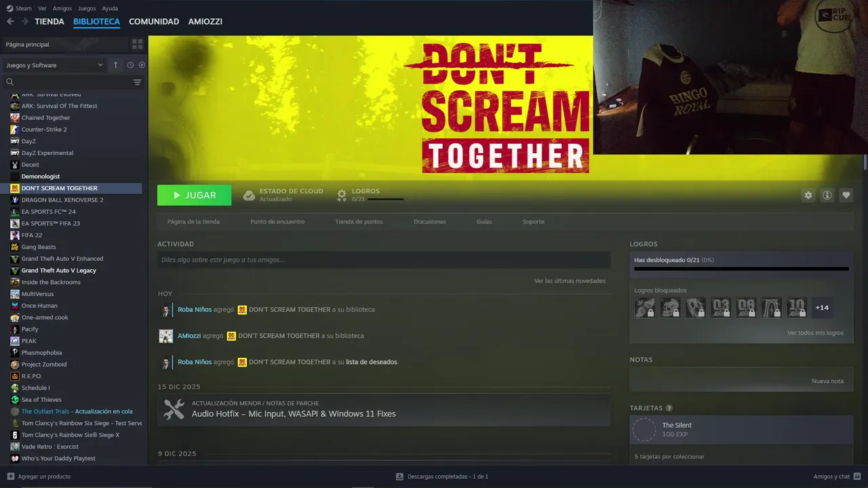
Task: Open the Amigos menu
Action: (x=62, y=9)
